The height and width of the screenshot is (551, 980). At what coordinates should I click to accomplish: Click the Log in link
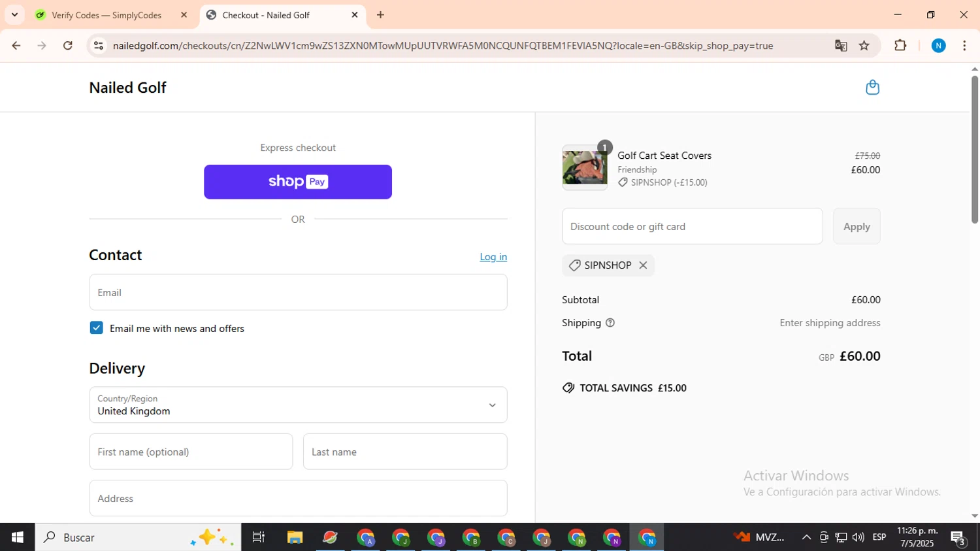click(493, 257)
